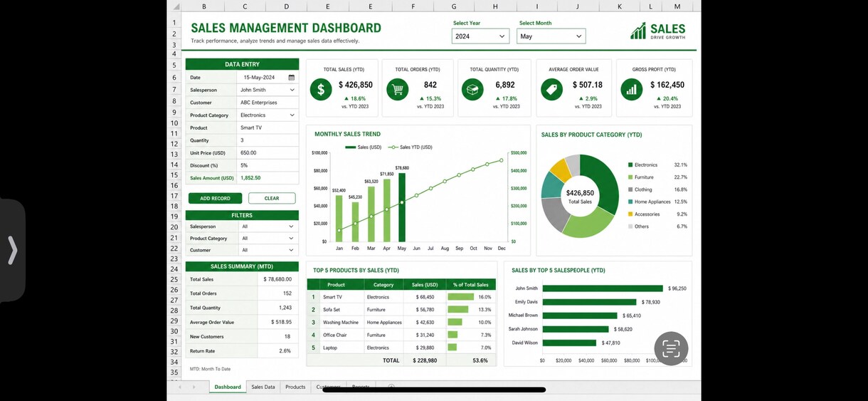Tap the side panel chevron handle on left edge
The width and height of the screenshot is (868, 401).
[x=12, y=250]
